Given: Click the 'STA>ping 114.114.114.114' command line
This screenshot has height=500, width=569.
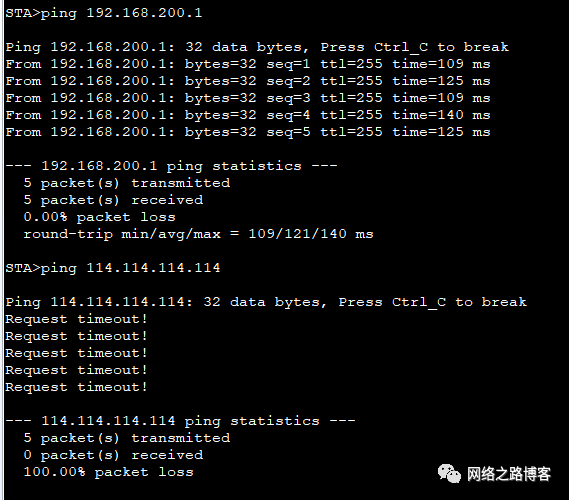Looking at the screenshot, I should click(x=112, y=268).
